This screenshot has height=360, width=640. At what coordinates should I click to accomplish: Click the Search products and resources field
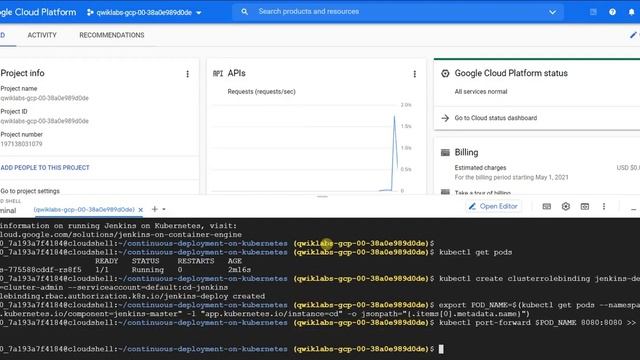[x=398, y=12]
